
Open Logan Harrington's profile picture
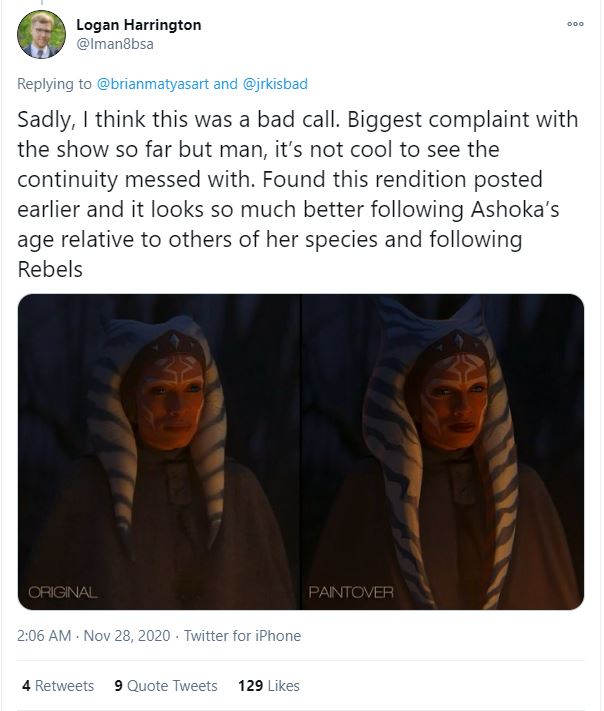pyautogui.click(x=40, y=36)
